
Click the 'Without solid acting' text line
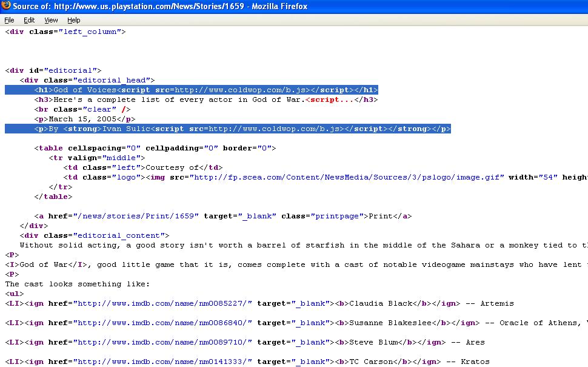point(304,246)
